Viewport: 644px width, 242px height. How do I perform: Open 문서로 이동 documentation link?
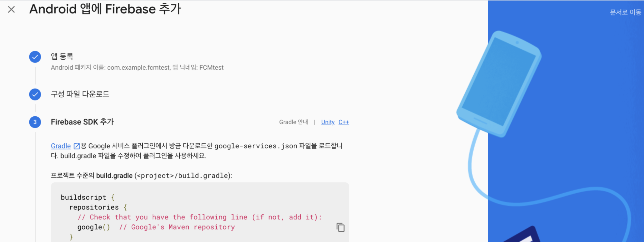coord(625,12)
